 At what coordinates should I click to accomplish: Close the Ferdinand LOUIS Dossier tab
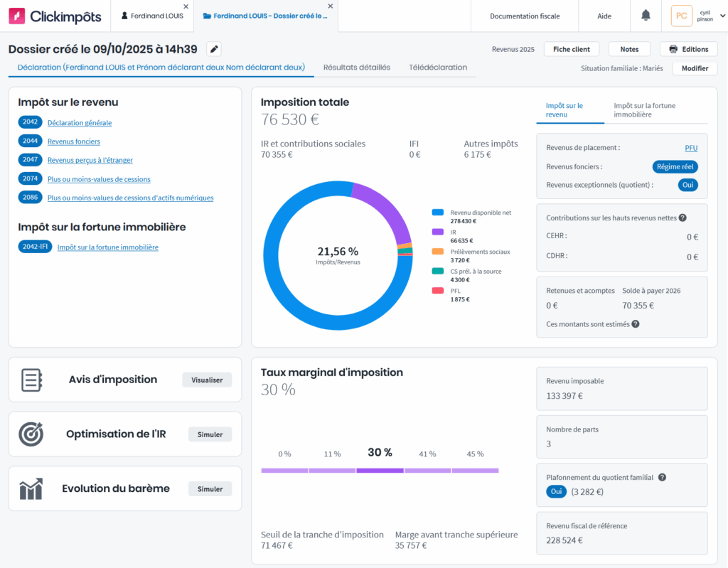331,6
